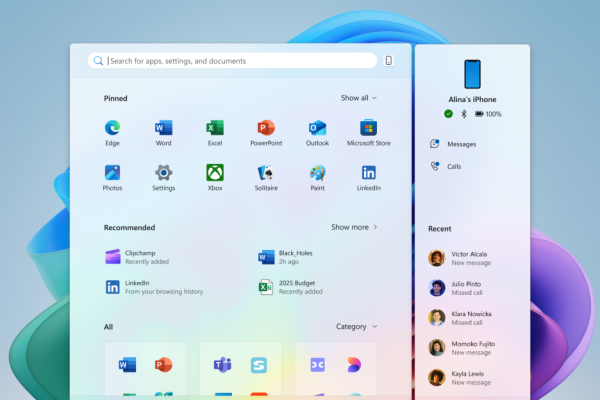Click the search apps, settings, and documents field
This screenshot has width=600, height=400.
(232, 61)
